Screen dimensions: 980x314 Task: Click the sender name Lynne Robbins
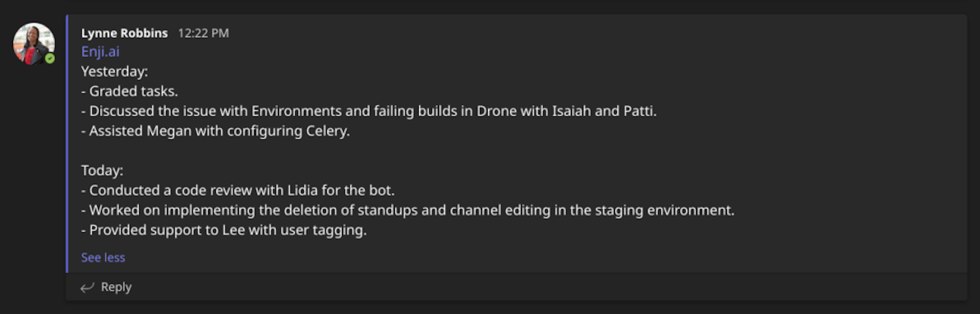click(124, 33)
